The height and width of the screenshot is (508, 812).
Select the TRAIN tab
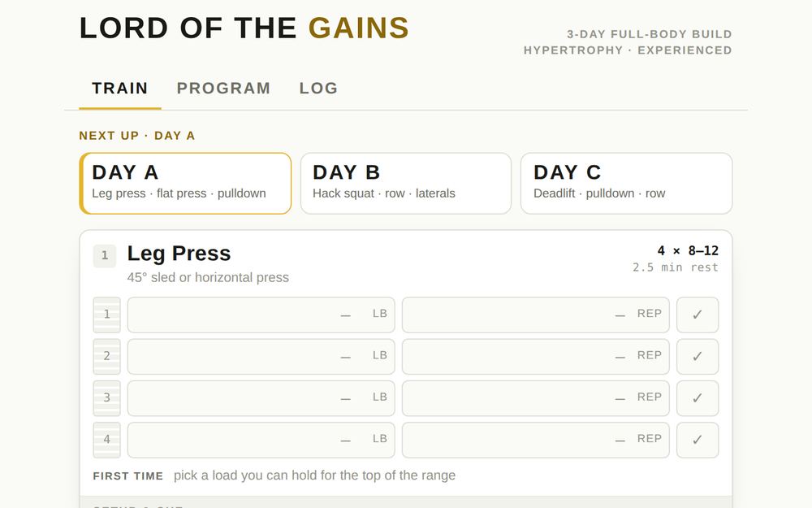120,88
